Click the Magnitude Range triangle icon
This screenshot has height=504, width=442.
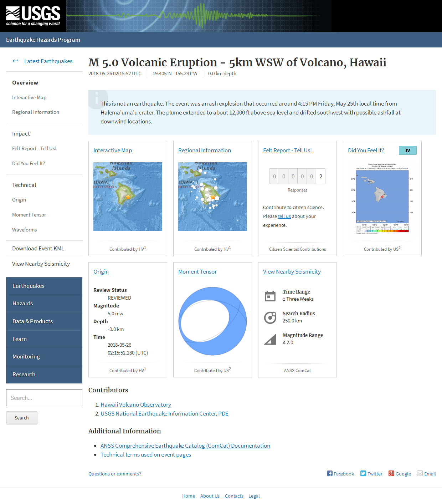270,339
